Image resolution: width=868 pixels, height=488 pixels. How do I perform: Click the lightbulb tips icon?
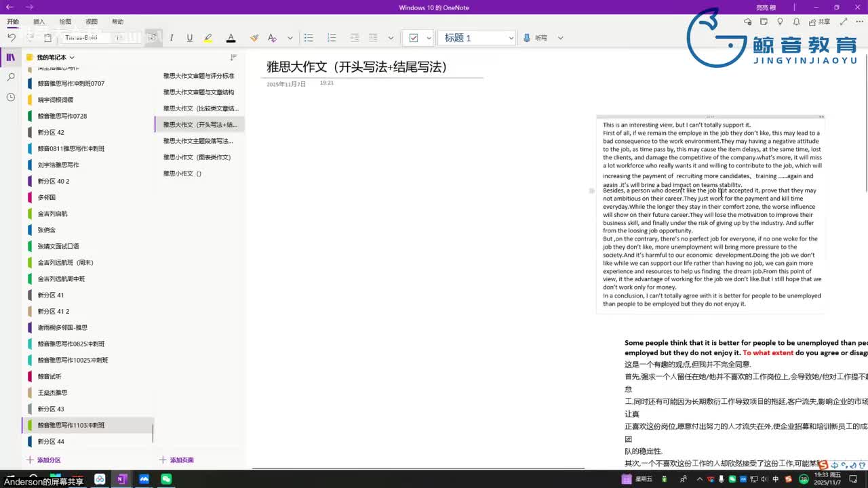coord(780,22)
